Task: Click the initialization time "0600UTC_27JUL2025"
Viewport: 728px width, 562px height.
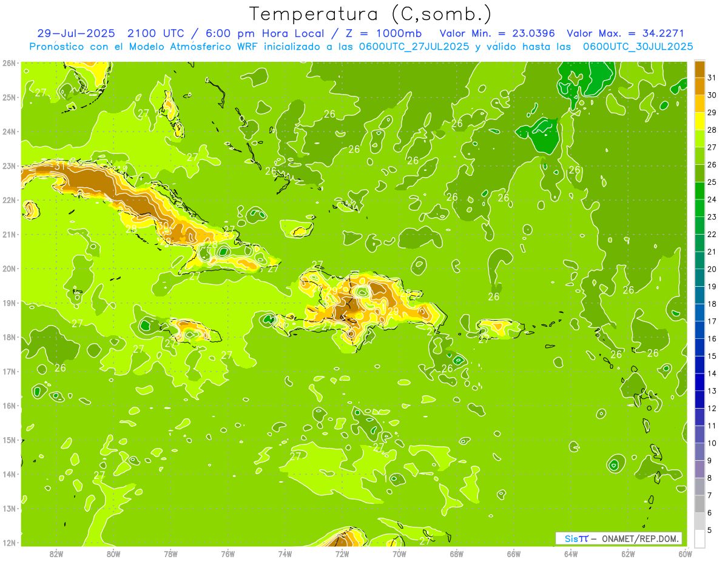Action: (414, 46)
